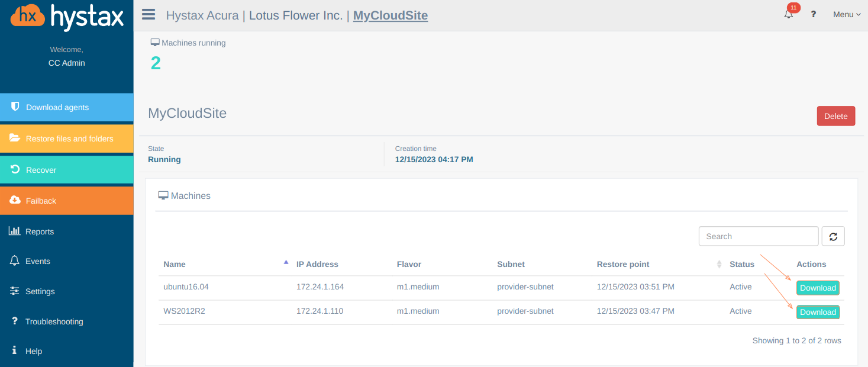Click the Hystax logo
The width and height of the screenshot is (868, 367).
(67, 18)
